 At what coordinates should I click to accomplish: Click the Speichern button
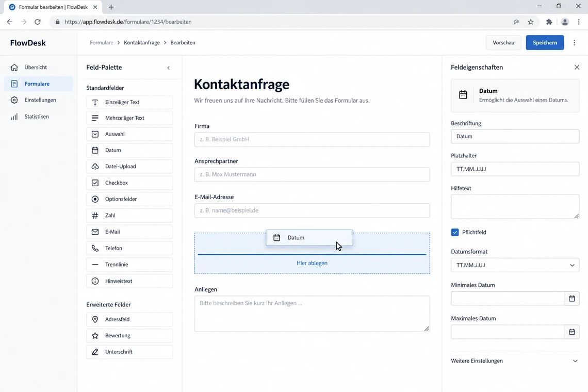point(545,43)
